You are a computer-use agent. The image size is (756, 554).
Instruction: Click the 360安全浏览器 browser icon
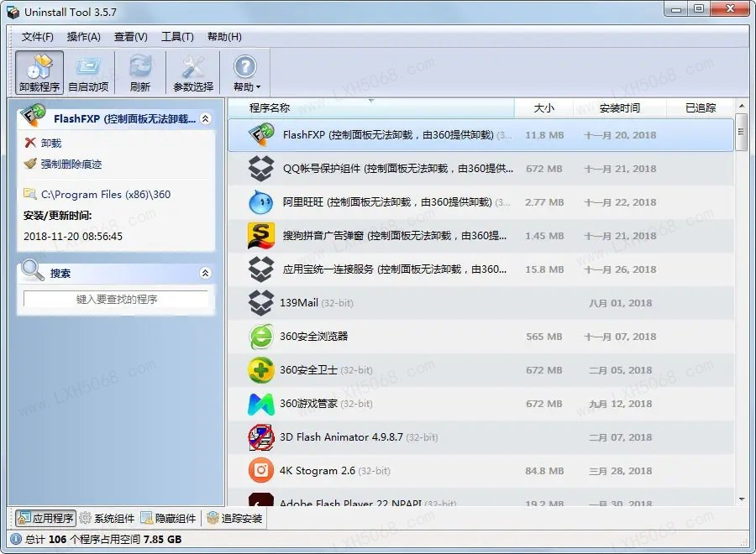pos(261,337)
